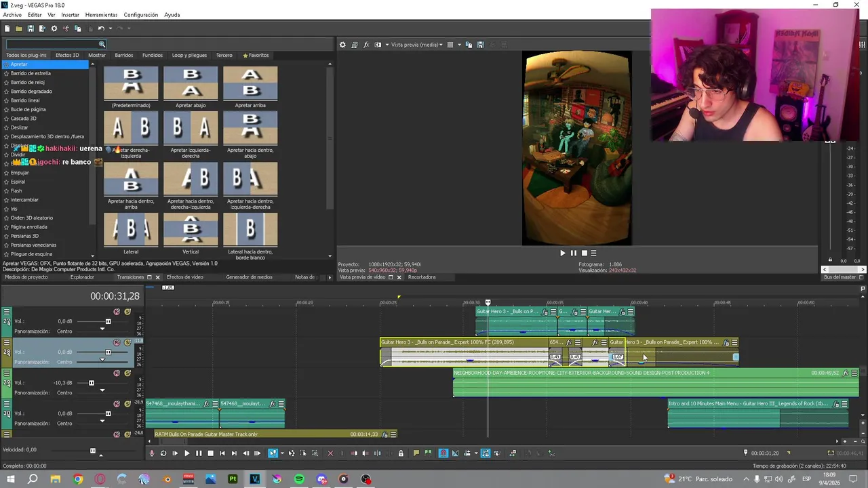
Task: Open the Herramientas menu
Action: point(101,15)
